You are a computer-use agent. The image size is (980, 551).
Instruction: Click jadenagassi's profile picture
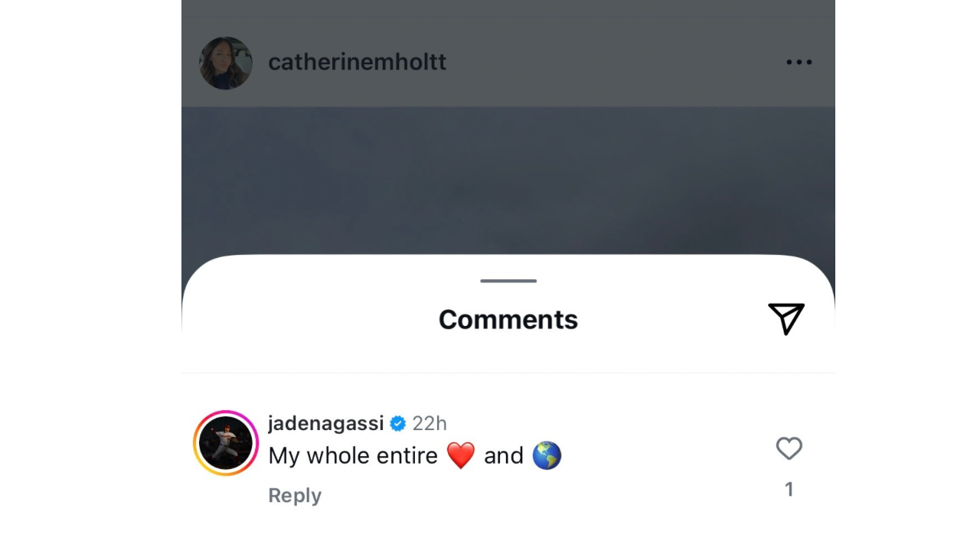pos(225,444)
